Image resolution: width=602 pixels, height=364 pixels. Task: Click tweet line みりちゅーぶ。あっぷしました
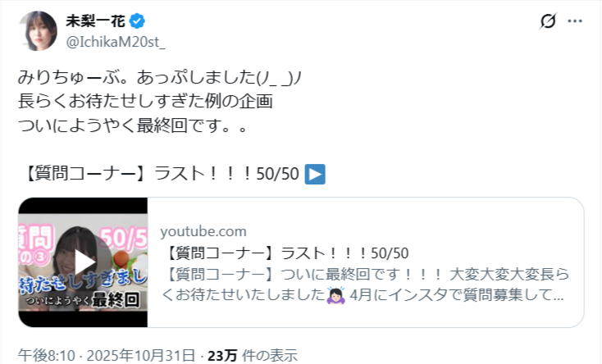[160, 78]
